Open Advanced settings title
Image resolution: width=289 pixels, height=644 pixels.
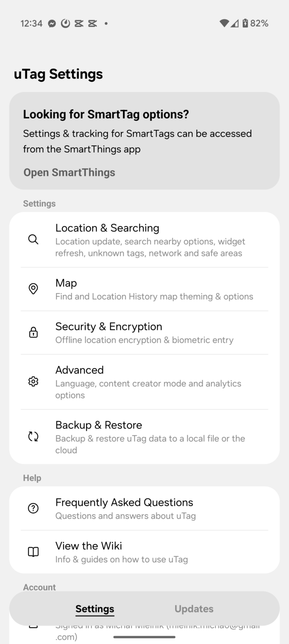pos(79,370)
